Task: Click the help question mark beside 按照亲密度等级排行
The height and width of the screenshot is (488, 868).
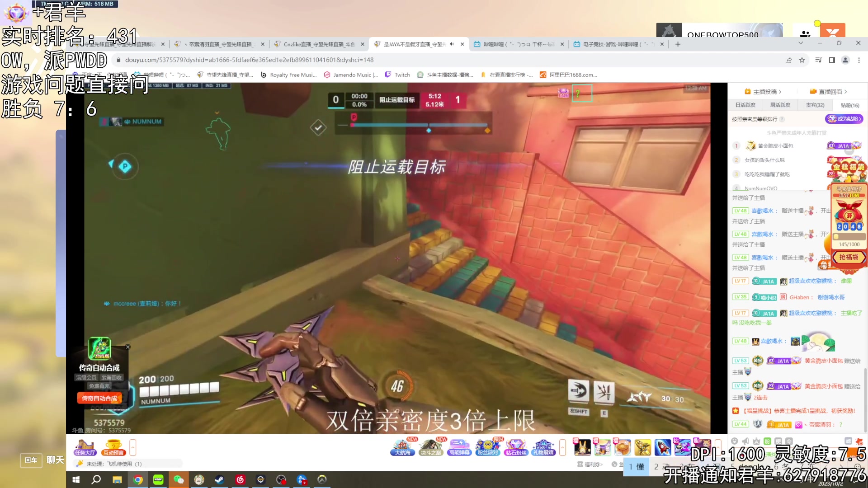Action: [x=782, y=119]
